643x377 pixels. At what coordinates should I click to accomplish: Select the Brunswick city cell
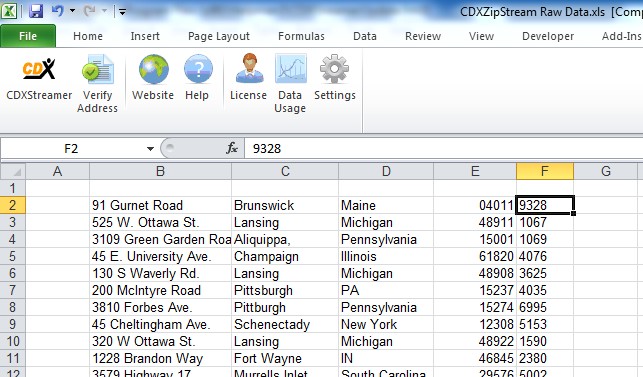[285, 205]
